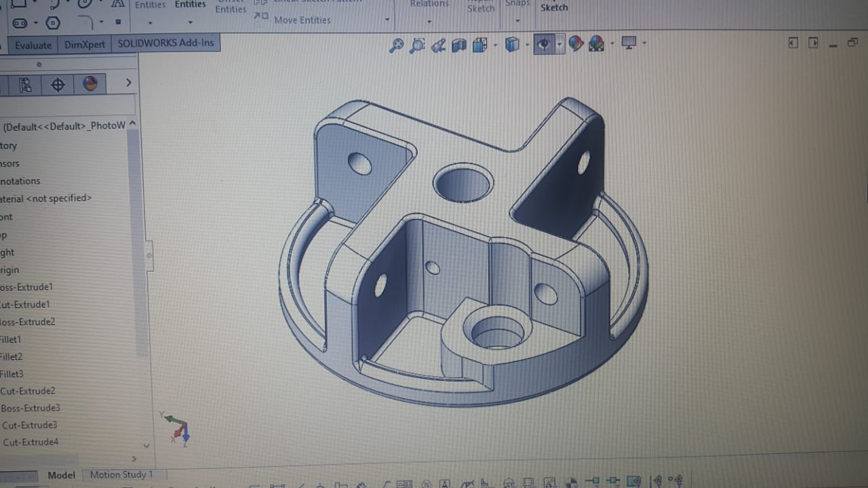The image size is (868, 488).
Task: Select Fillet1 in feature tree
Action: [x=10, y=340]
